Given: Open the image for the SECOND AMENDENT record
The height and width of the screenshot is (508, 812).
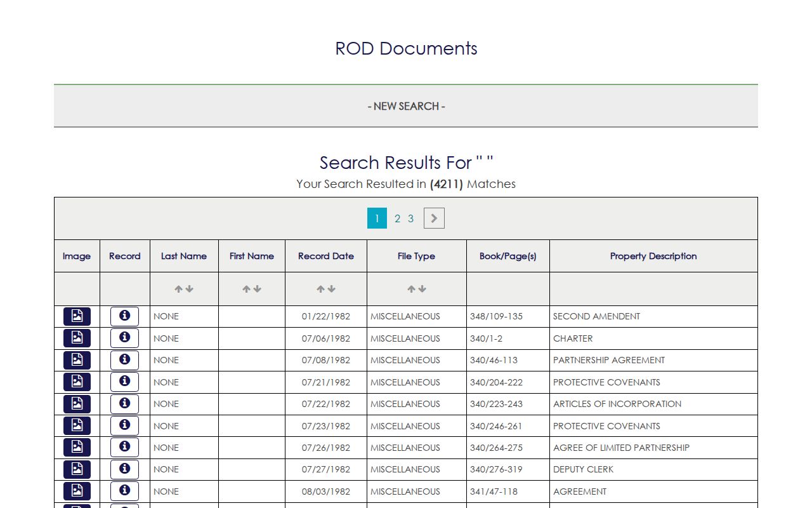Looking at the screenshot, I should click(x=77, y=316).
